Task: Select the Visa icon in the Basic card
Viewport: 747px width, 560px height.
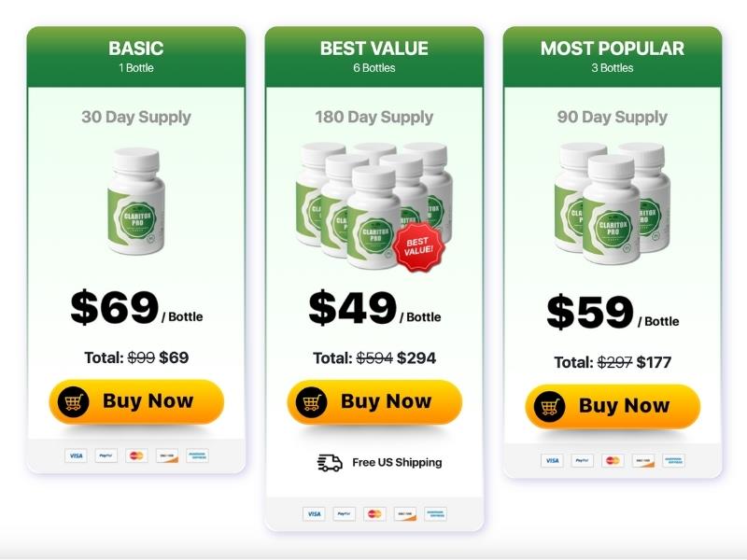Action: pos(76,455)
